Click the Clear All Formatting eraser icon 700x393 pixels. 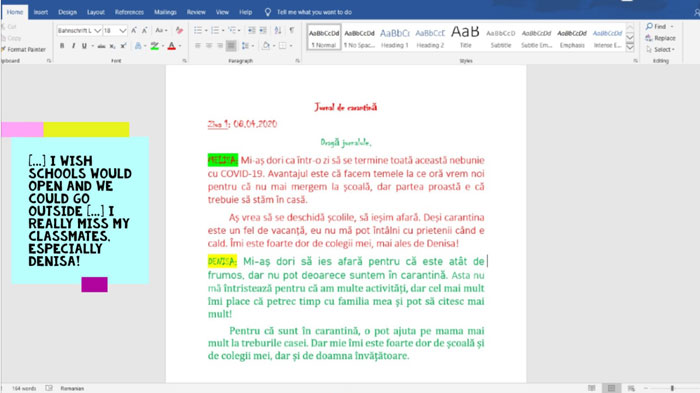pyautogui.click(x=179, y=30)
